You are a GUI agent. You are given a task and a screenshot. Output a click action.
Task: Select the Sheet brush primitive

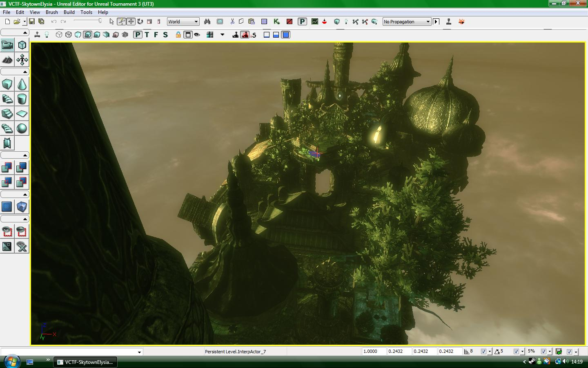point(22,114)
